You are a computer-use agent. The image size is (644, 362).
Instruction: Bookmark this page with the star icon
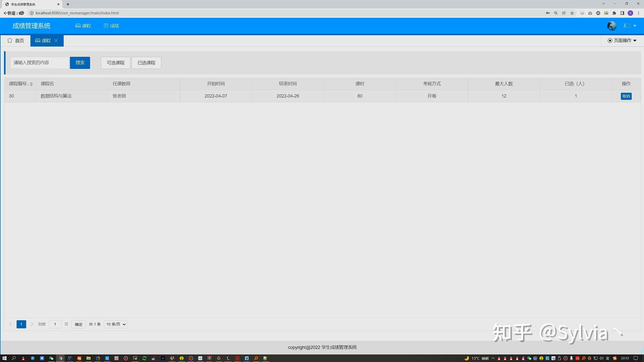point(572,13)
